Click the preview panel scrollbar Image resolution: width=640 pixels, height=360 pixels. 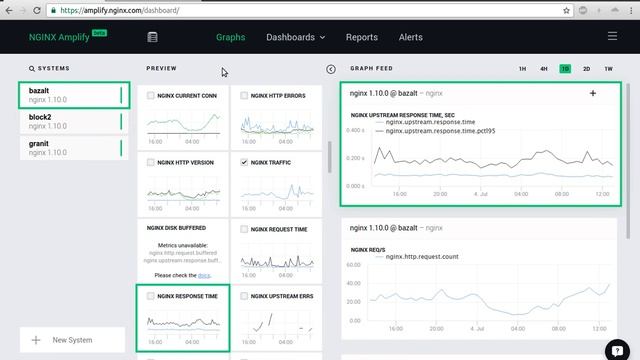click(x=330, y=157)
